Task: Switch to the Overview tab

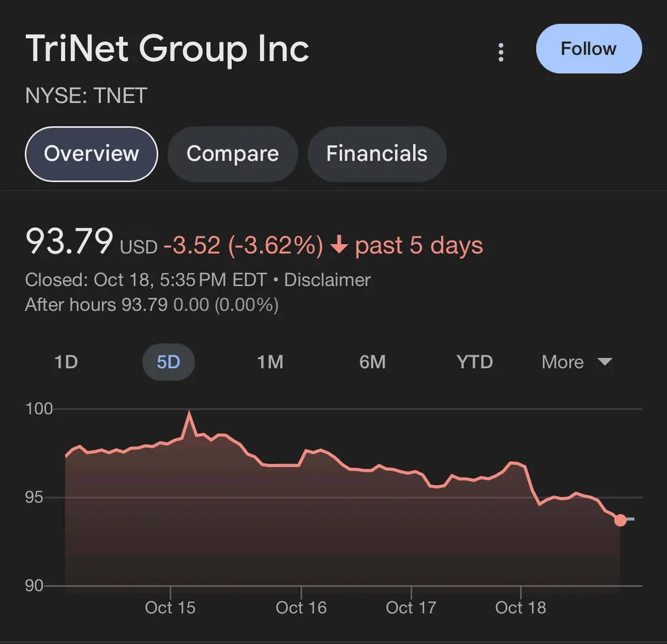Action: (x=92, y=154)
